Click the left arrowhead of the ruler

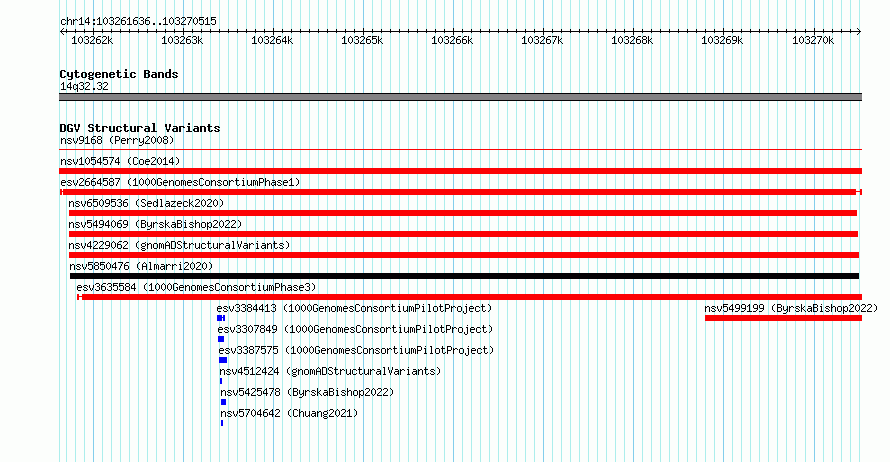(x=62, y=32)
